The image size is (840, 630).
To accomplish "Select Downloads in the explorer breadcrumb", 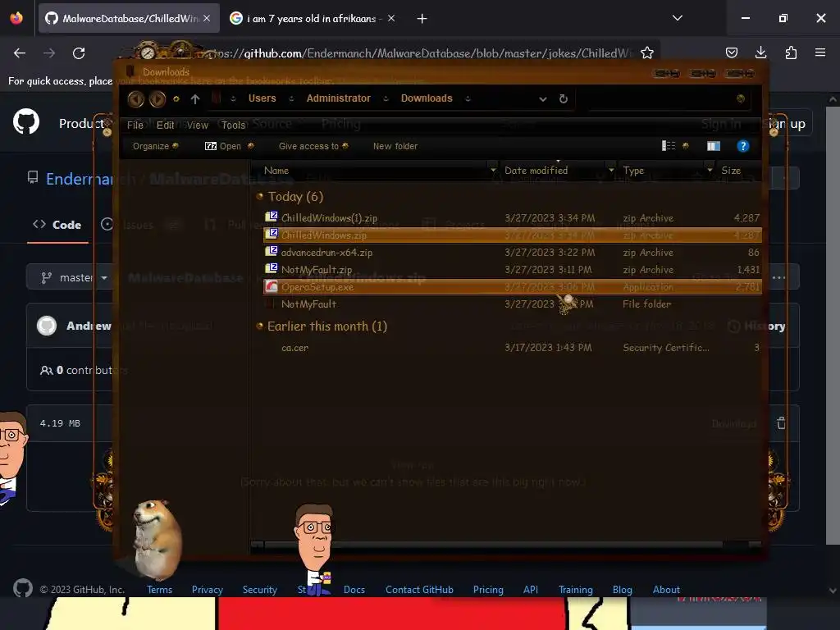I will [427, 98].
